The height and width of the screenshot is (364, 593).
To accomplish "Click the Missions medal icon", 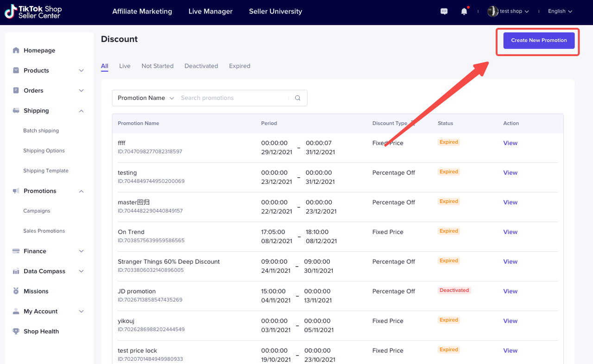I will 16,291.
